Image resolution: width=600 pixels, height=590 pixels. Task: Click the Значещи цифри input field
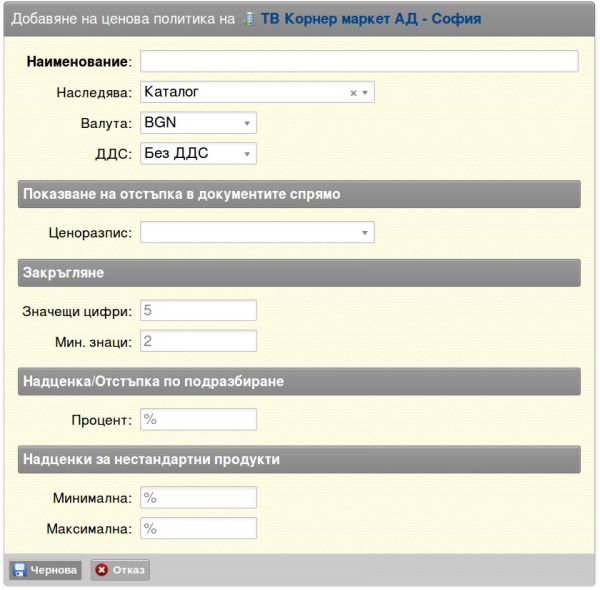tap(198, 310)
